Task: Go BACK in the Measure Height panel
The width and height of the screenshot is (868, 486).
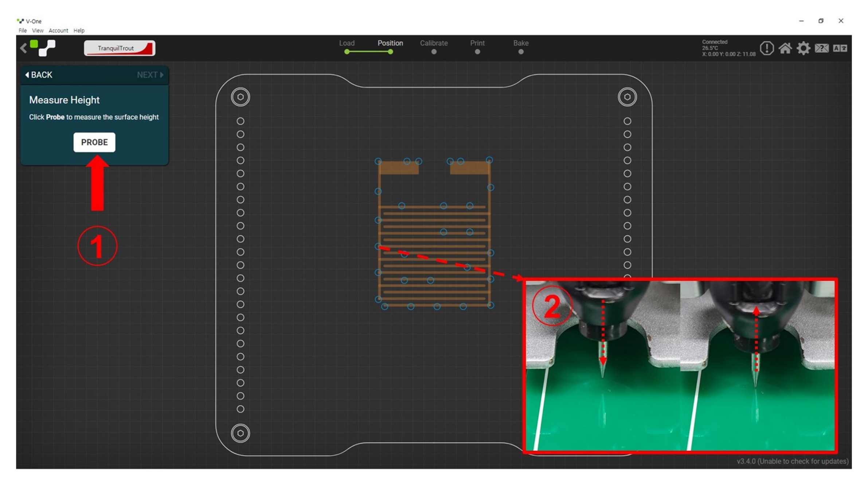Action: tap(39, 75)
